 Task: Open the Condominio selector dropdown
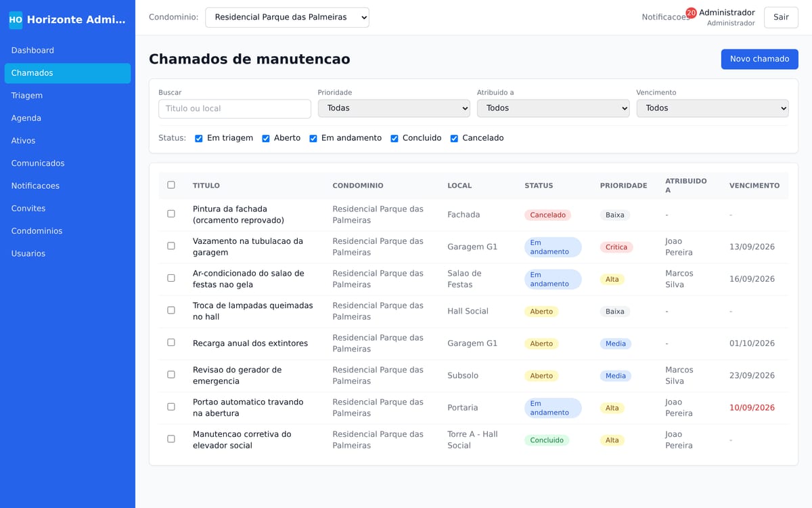point(288,17)
